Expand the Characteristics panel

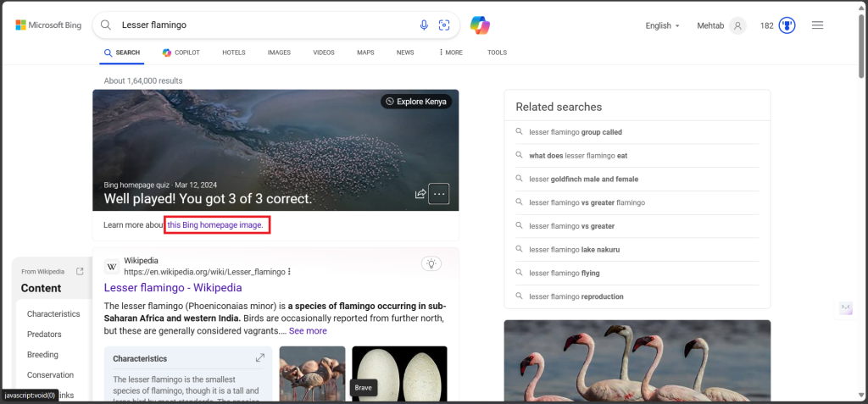260,358
